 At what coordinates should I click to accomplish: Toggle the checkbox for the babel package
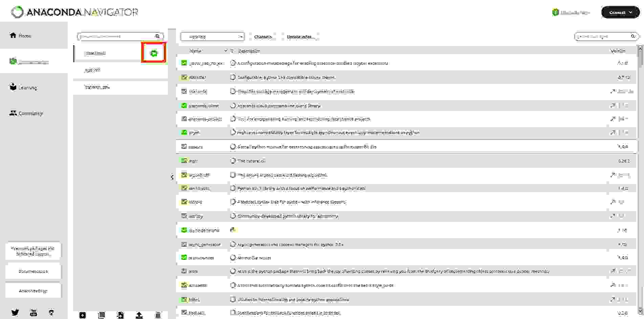[x=184, y=299]
